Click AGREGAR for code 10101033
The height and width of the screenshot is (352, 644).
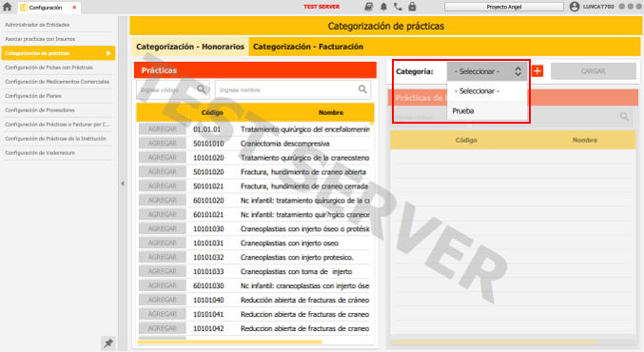[x=163, y=271]
